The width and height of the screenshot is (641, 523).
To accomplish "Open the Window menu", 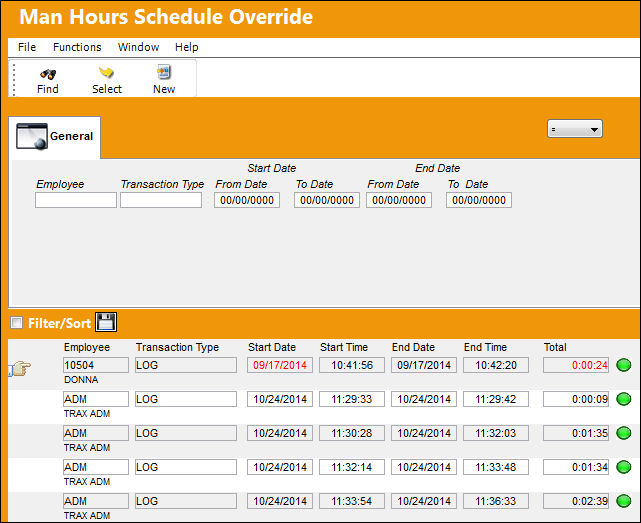I will 139,47.
